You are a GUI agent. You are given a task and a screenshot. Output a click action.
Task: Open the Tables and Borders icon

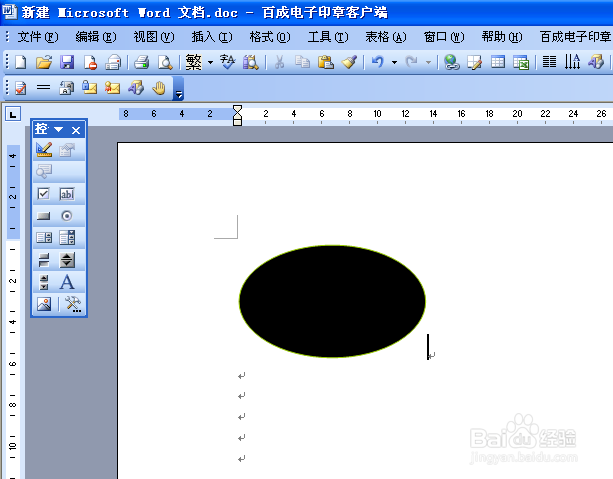click(475, 62)
